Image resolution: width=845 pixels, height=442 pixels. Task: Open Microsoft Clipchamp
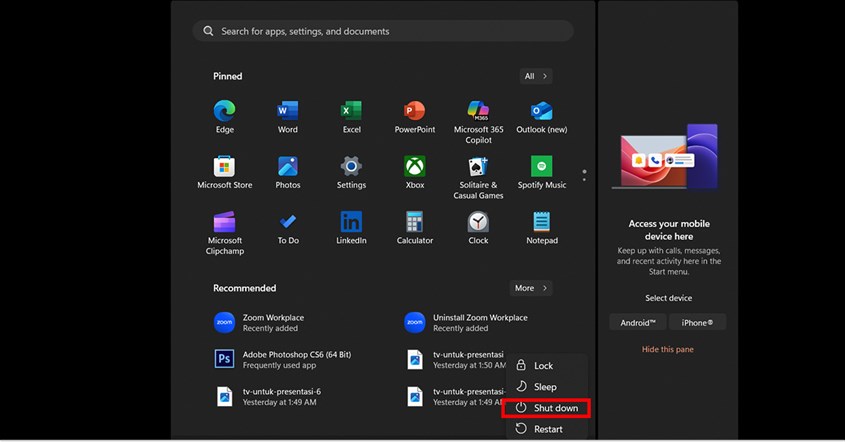(225, 233)
